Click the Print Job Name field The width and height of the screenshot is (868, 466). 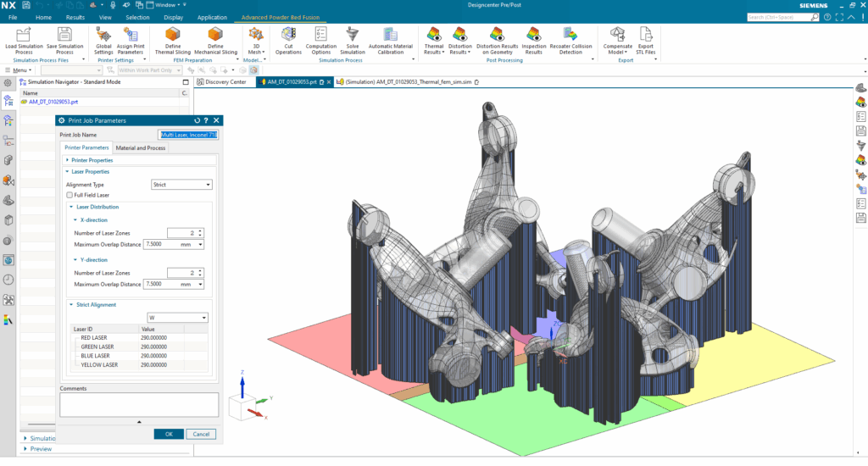[188, 135]
